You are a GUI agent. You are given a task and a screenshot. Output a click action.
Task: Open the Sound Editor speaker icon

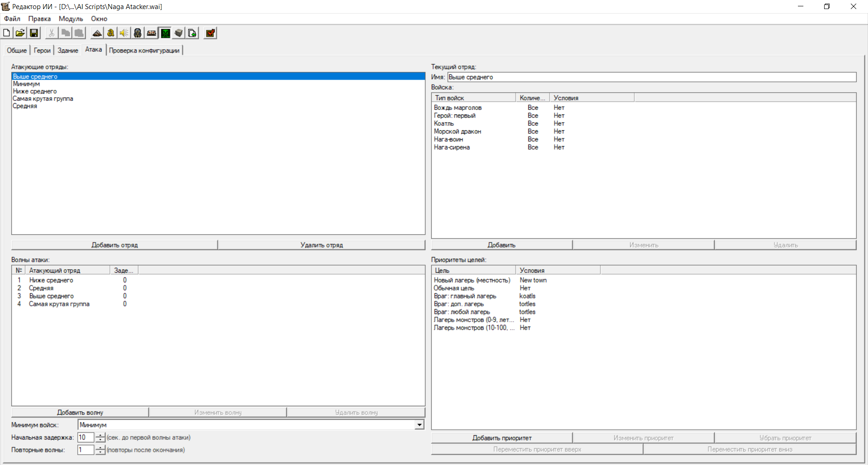[124, 33]
